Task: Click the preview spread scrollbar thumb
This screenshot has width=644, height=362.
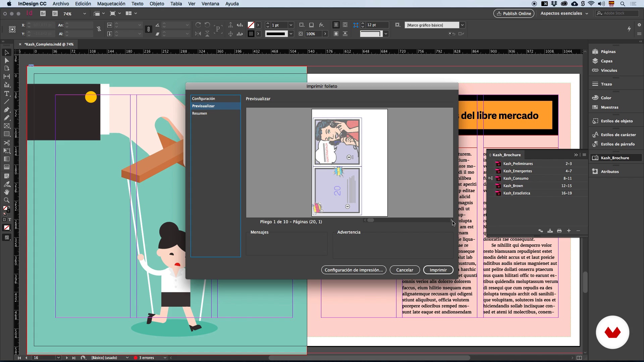Action: click(371, 220)
